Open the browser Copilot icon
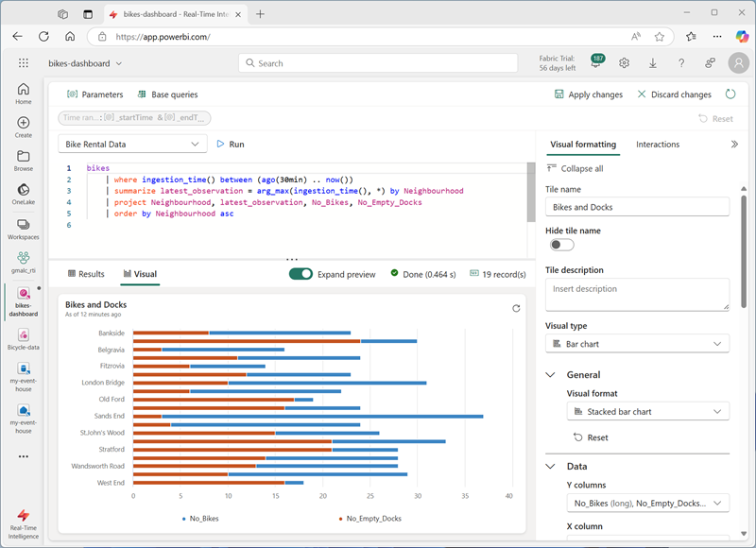The image size is (756, 548). 742,37
